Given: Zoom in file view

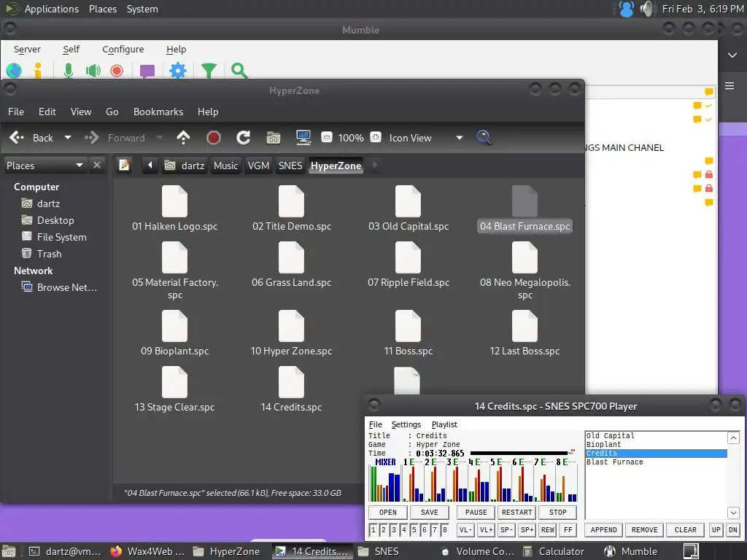Looking at the screenshot, I should pos(376,138).
